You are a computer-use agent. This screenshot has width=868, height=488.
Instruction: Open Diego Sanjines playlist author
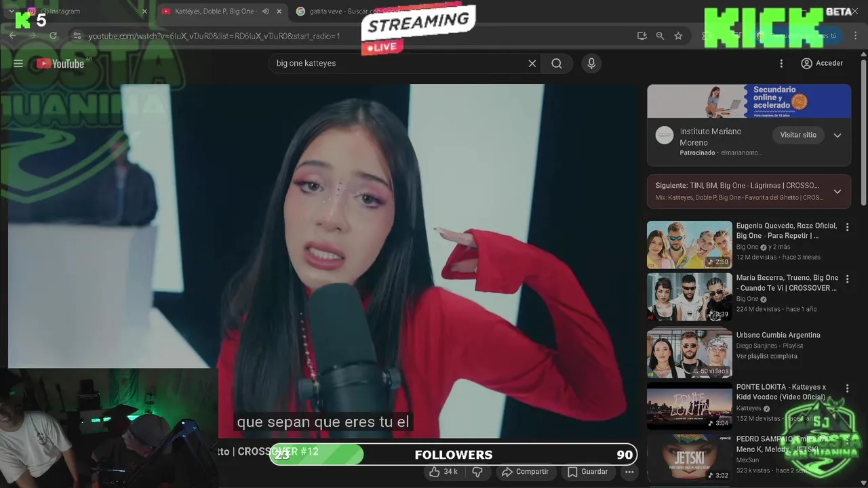click(x=757, y=346)
